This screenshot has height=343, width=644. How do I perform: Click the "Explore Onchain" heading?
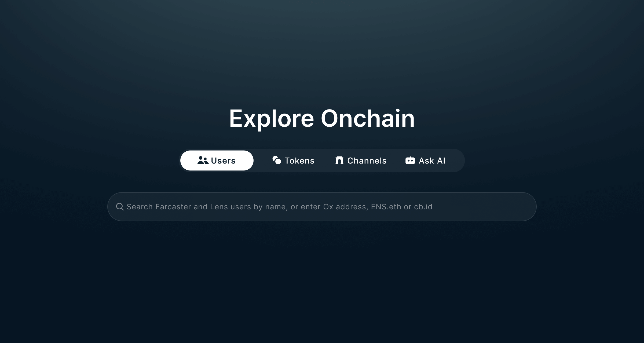(322, 119)
